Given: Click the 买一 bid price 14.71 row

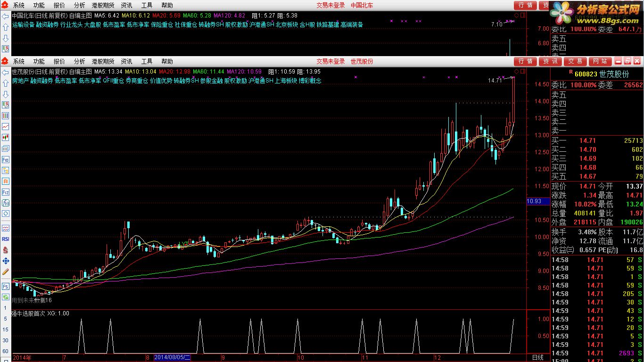Looking at the screenshot, I should click(x=597, y=140).
